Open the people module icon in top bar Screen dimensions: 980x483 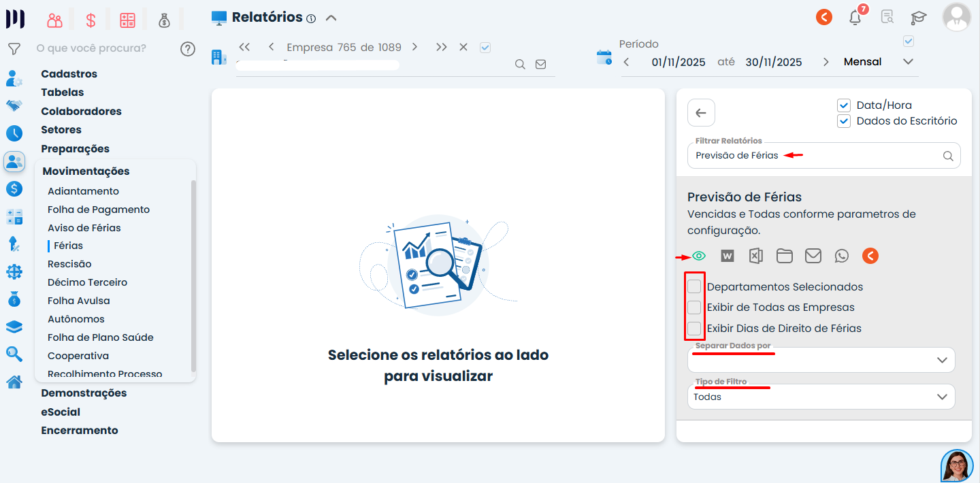54,20
